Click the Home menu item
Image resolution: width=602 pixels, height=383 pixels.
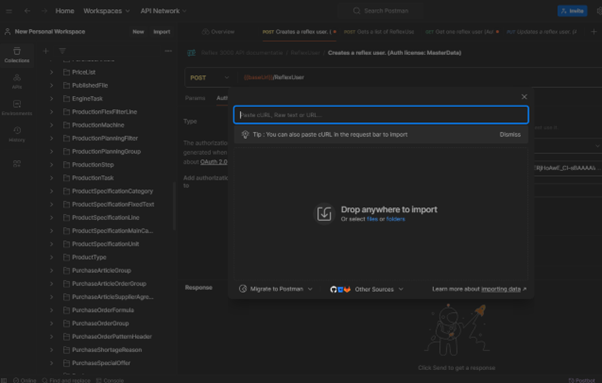pos(65,11)
